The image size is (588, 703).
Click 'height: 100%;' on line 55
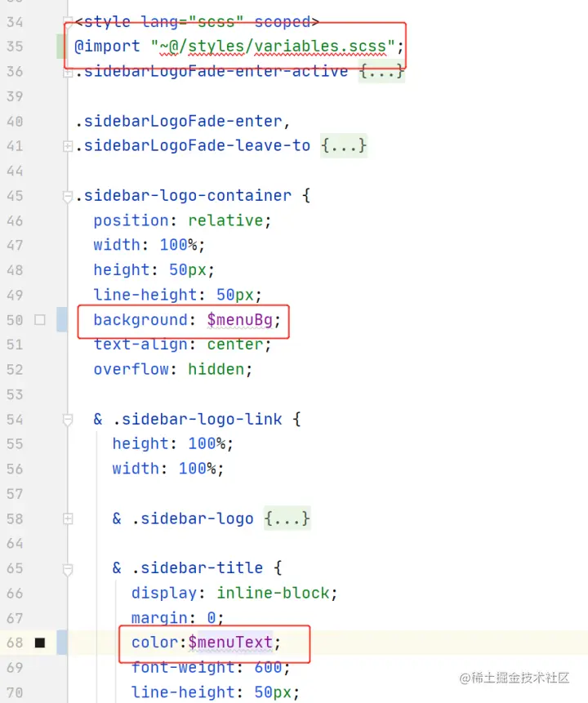(x=172, y=444)
